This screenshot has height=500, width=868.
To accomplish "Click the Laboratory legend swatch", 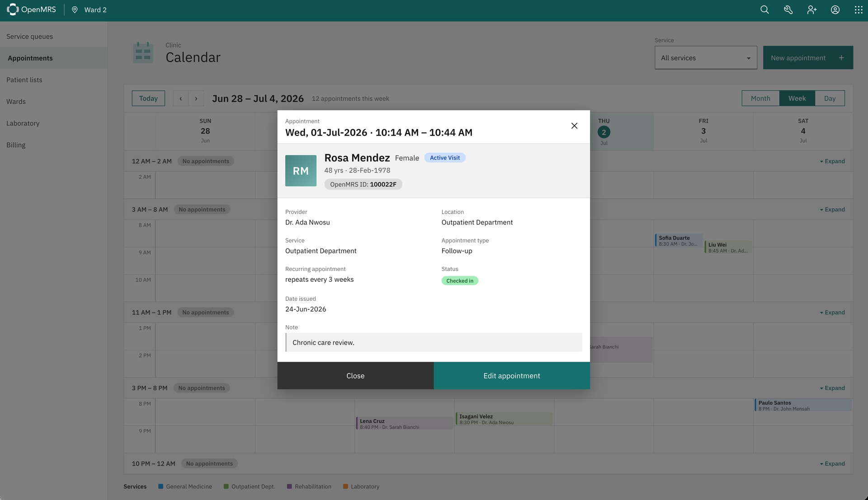I will click(345, 486).
